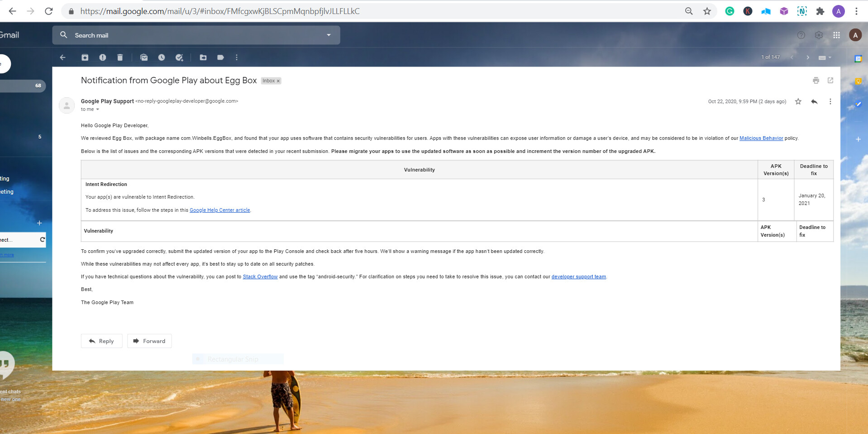Screen dimensions: 868x434
Task: Click the email date Oct 22, 2020
Action: [747, 102]
